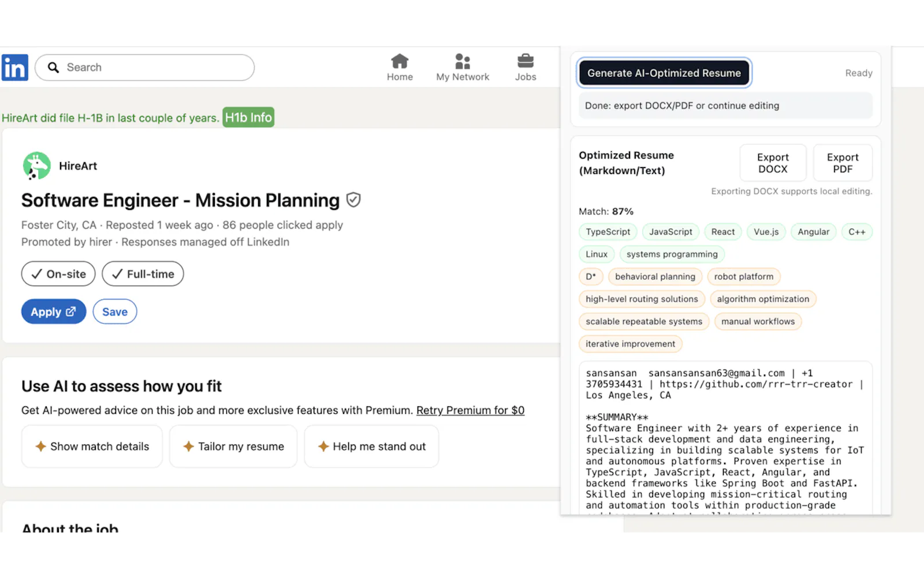924x578 pixels.
Task: Click Promoted by hirer response line
Action: tap(155, 242)
